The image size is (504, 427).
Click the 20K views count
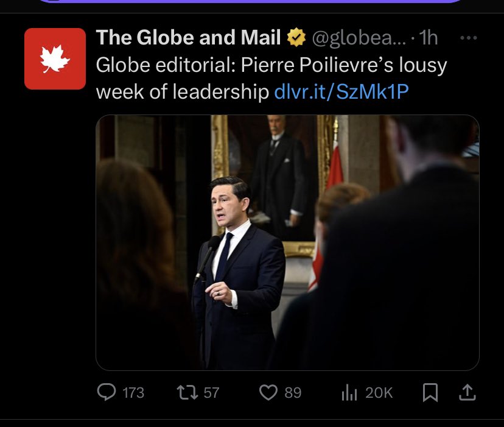tap(379, 393)
